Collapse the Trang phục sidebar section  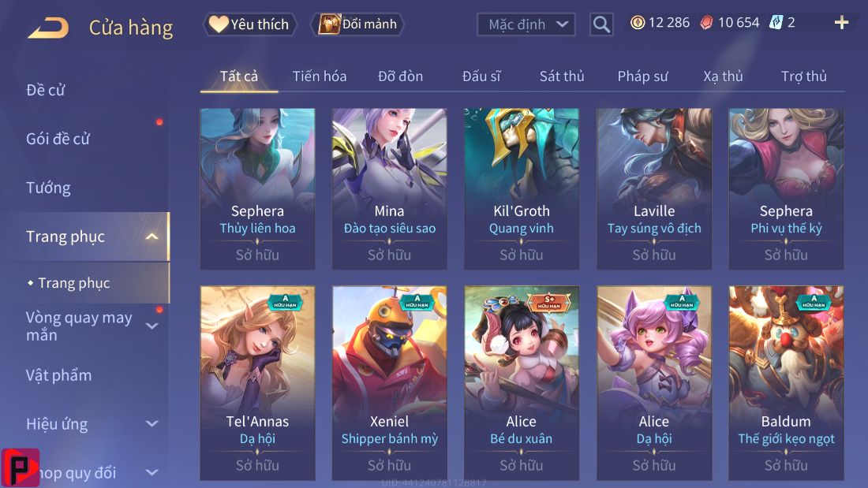click(x=152, y=237)
